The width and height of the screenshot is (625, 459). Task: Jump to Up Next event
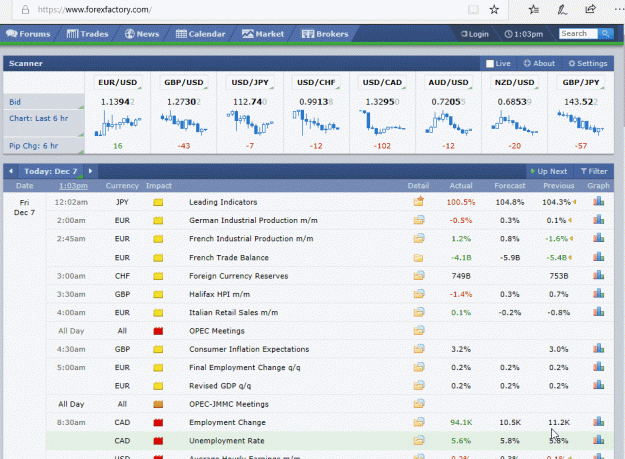(549, 171)
